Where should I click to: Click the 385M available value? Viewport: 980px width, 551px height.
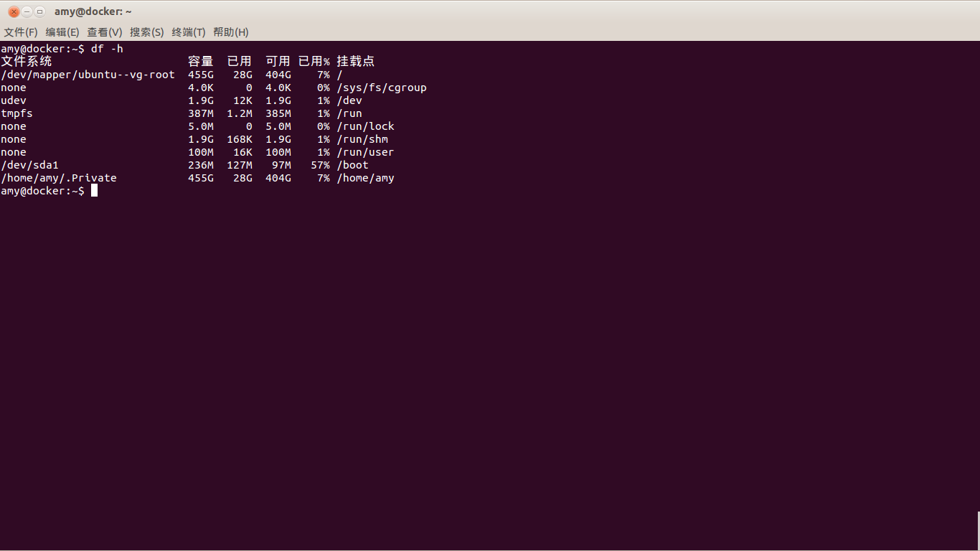(278, 113)
